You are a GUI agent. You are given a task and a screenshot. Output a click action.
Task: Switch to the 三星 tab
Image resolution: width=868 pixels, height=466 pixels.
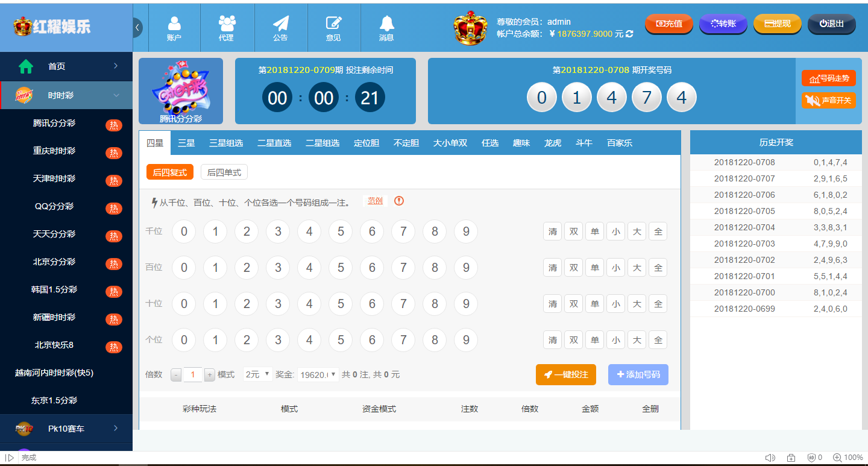click(x=186, y=143)
